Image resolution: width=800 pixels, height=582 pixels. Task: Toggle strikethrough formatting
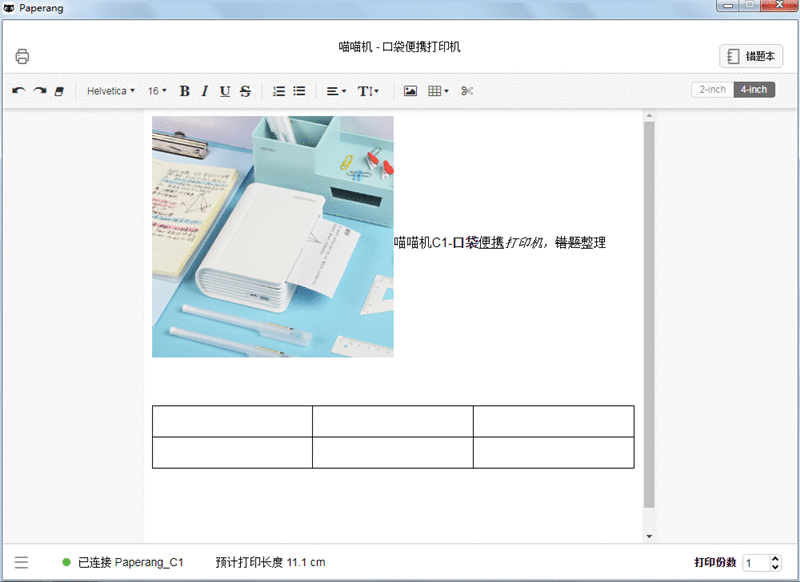[245, 91]
